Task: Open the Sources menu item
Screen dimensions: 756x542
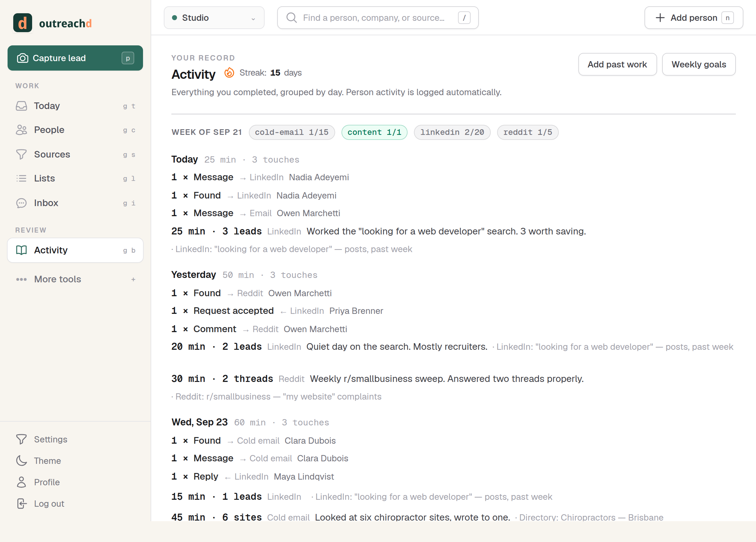Action: [x=75, y=154]
